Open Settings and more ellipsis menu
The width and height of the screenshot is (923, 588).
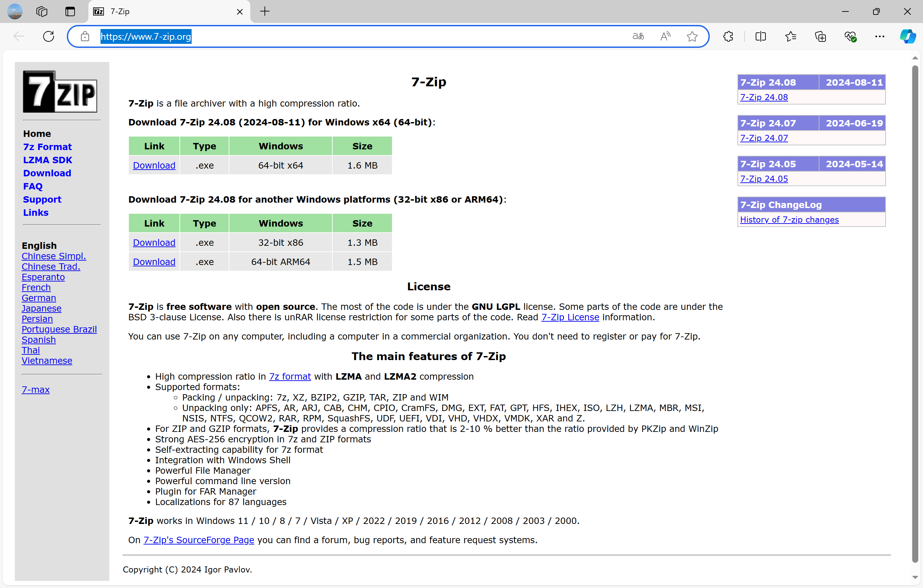pyautogui.click(x=880, y=36)
